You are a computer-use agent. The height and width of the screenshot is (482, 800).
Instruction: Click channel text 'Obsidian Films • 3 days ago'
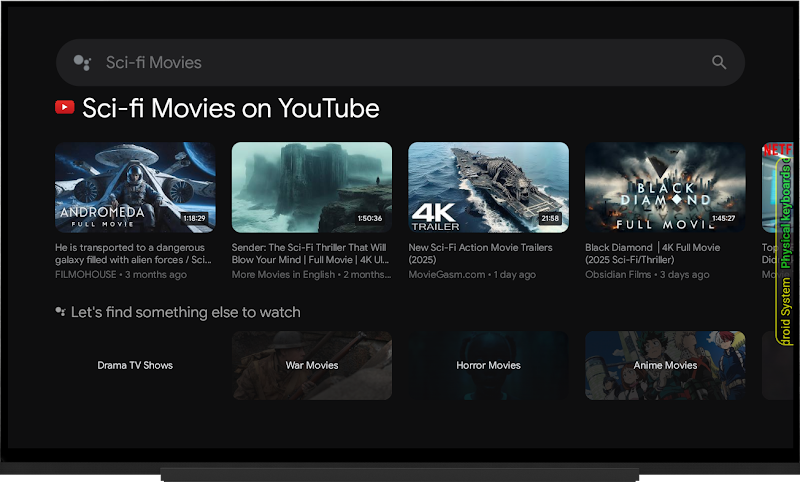(x=647, y=274)
